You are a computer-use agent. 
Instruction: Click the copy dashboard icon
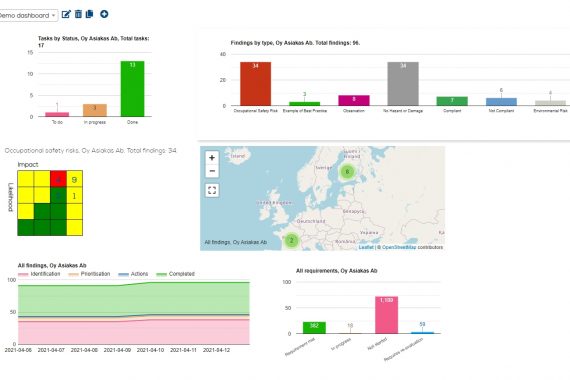(89, 14)
